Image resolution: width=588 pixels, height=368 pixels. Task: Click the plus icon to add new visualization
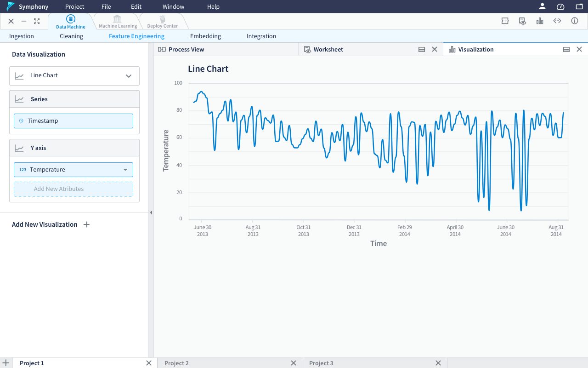[86, 224]
